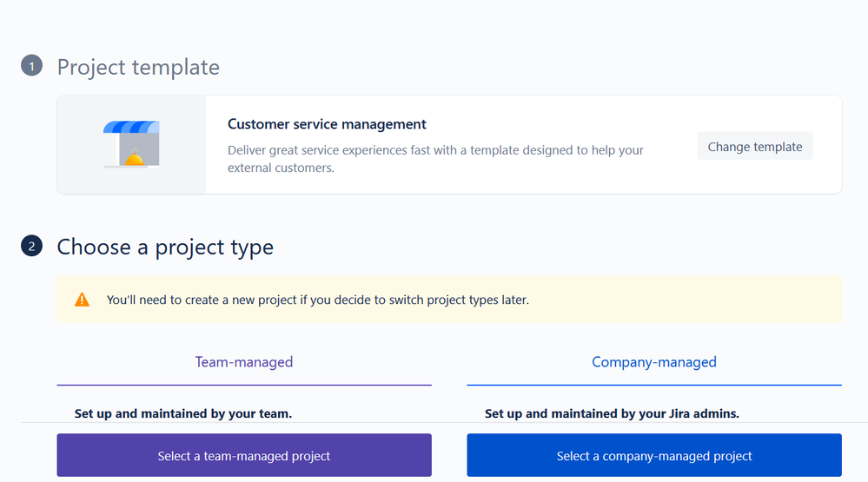This screenshot has width=868, height=482.
Task: Switch to the Team-managed tab
Action: click(x=244, y=362)
